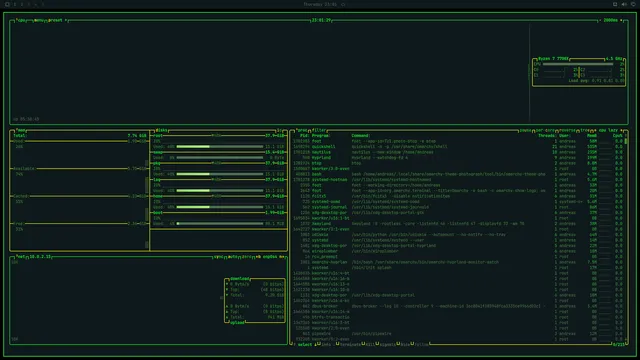Click the Command column header

(361, 136)
